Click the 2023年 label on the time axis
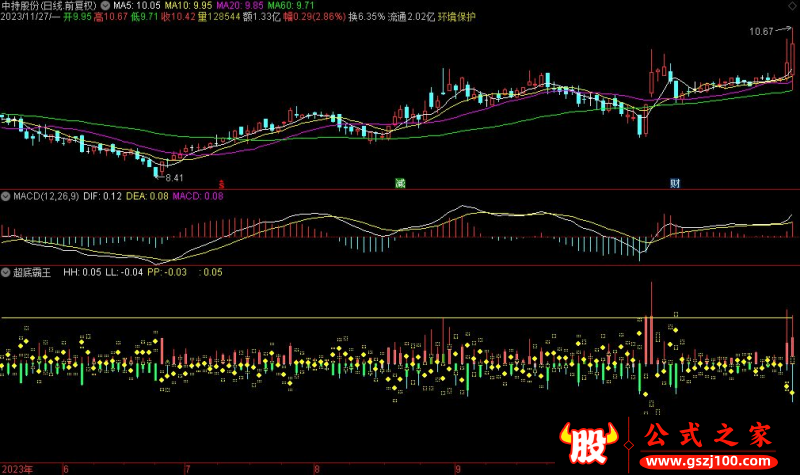This screenshot has height=475, width=800. (18, 468)
